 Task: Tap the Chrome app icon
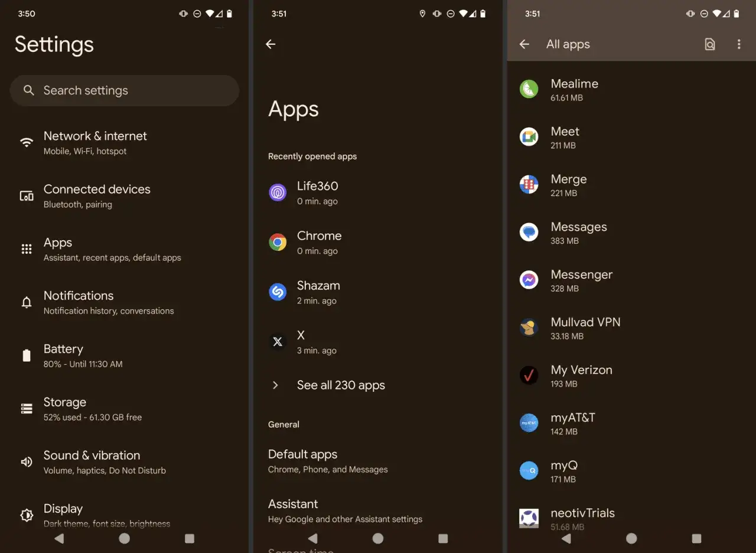click(x=278, y=242)
